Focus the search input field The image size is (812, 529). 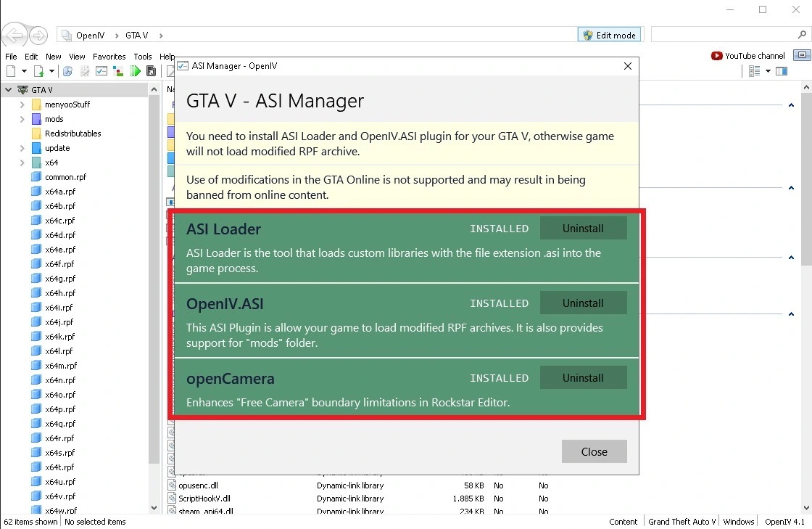click(x=724, y=35)
